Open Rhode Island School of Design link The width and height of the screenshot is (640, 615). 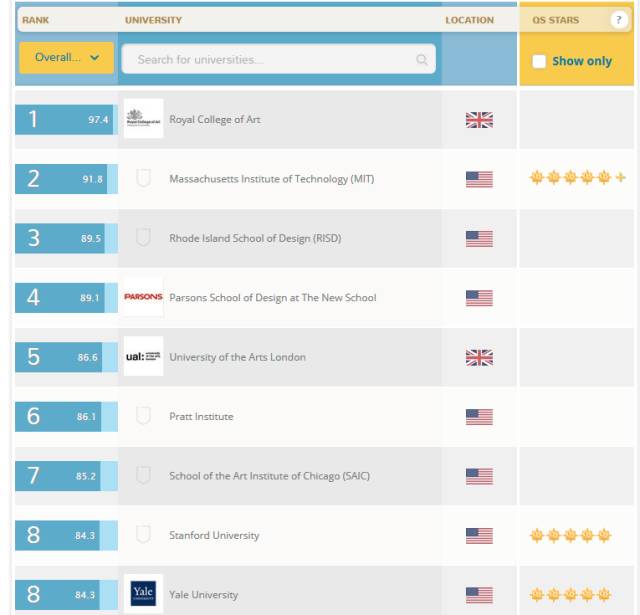tap(255, 238)
